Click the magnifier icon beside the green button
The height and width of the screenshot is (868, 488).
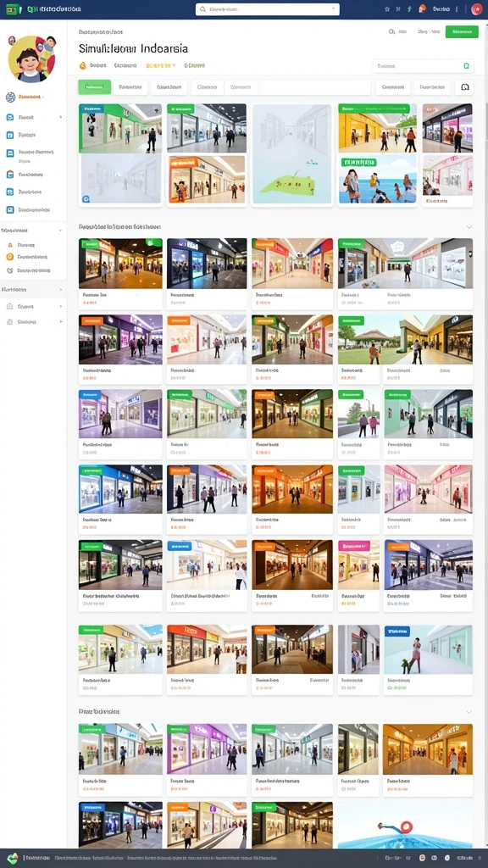pos(391,32)
